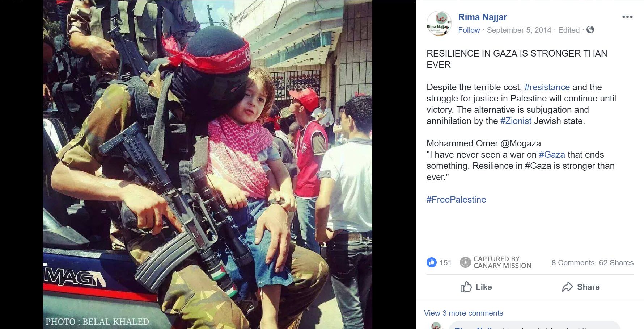The width and height of the screenshot is (644, 329).
Task: Open the September 5, 2014 timestamp
Action: point(519,30)
